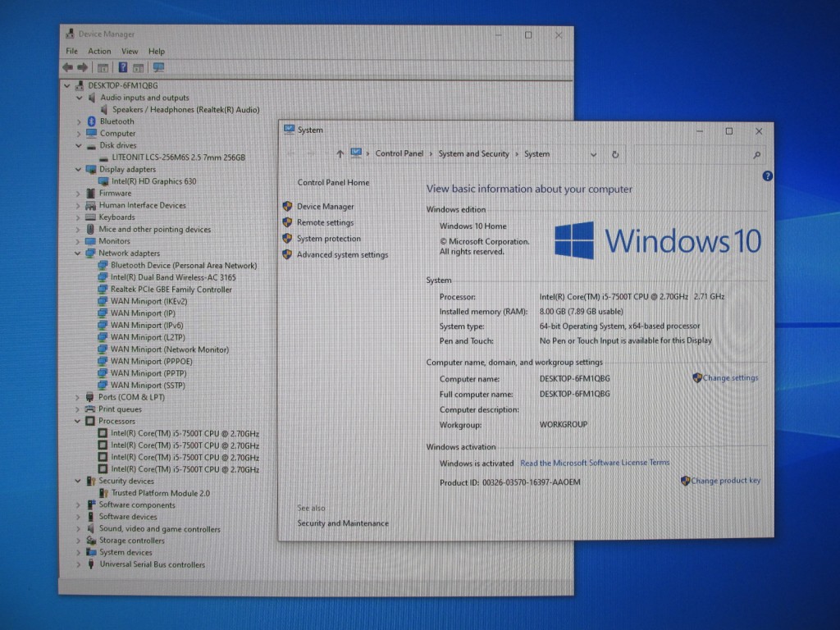Click System and Security in the breadcrumb

473,153
